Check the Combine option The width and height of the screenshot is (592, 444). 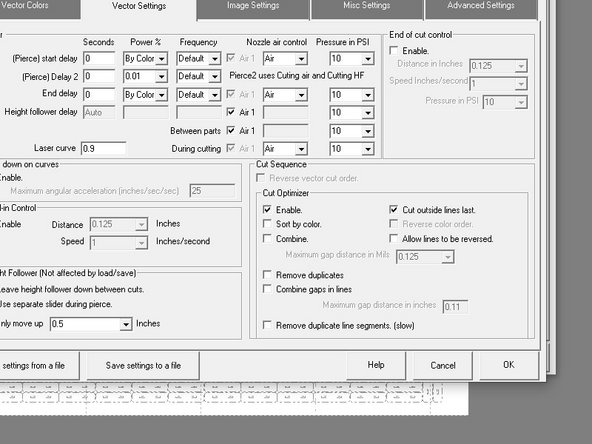[x=267, y=238]
